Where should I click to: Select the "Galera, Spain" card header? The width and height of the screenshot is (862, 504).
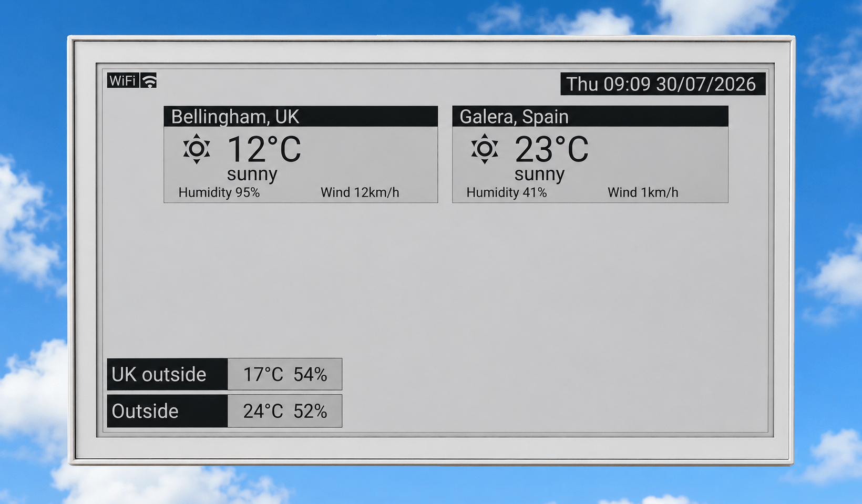click(590, 116)
